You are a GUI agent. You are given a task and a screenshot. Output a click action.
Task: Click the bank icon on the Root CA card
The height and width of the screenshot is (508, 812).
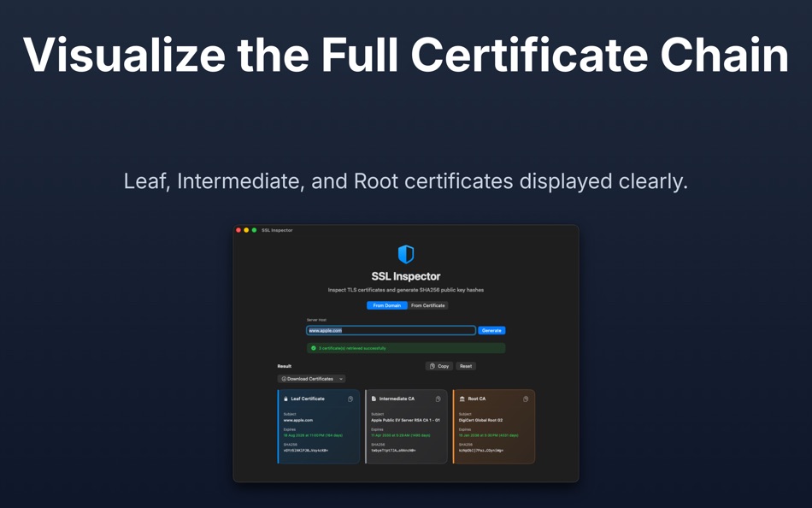[x=462, y=399]
